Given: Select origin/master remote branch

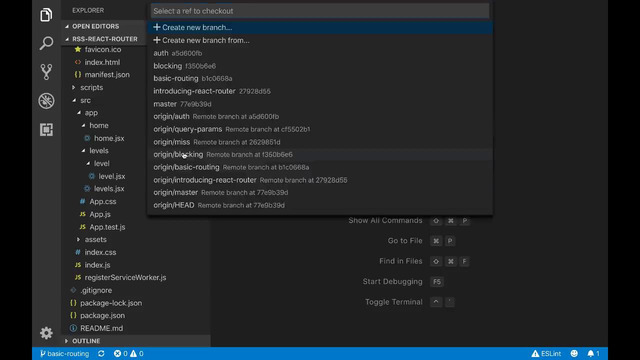Looking at the screenshot, I should click(x=320, y=192).
